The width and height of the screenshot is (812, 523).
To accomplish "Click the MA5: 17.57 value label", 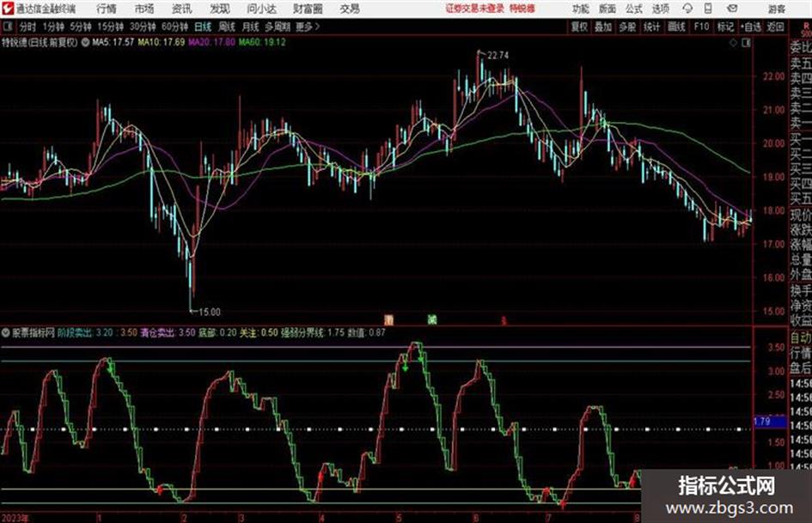I will coord(113,42).
